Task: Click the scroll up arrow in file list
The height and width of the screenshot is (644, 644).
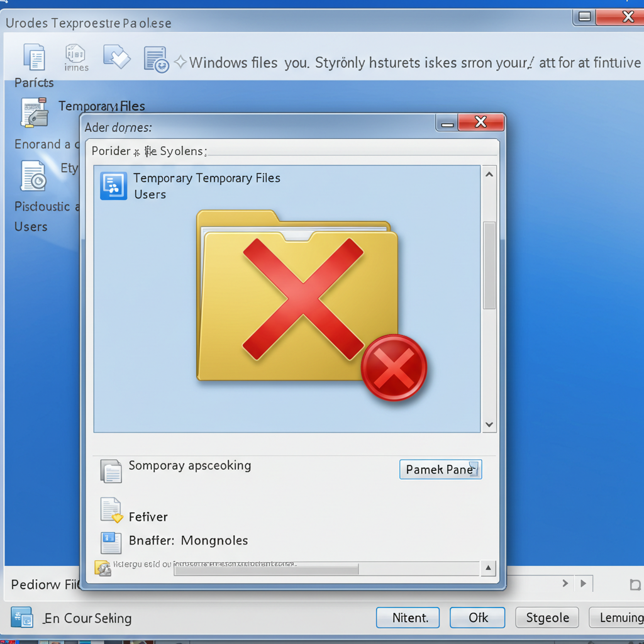Action: click(x=489, y=174)
